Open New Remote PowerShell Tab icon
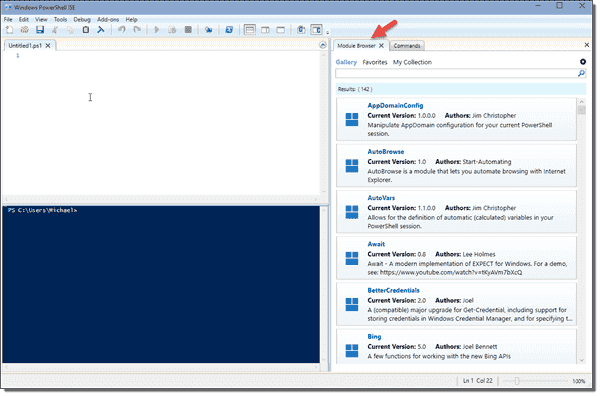 (x=209, y=30)
